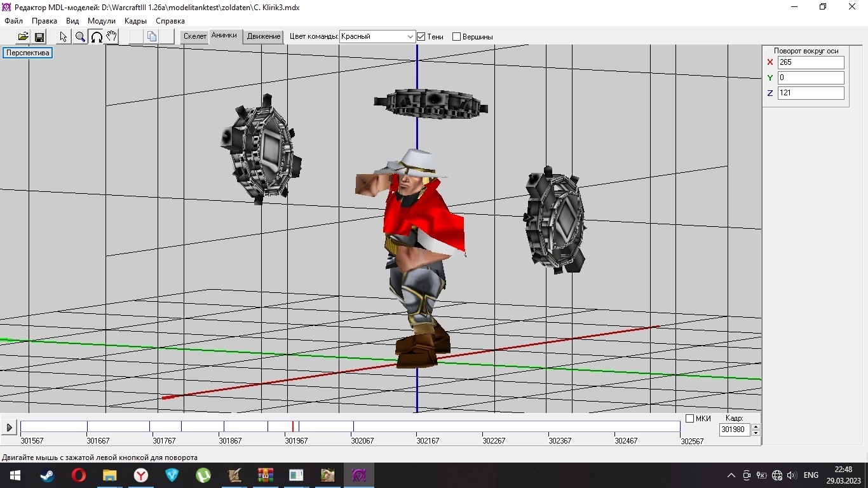The image size is (868, 488).
Task: Switch to the Анимки mode
Action: tap(224, 36)
